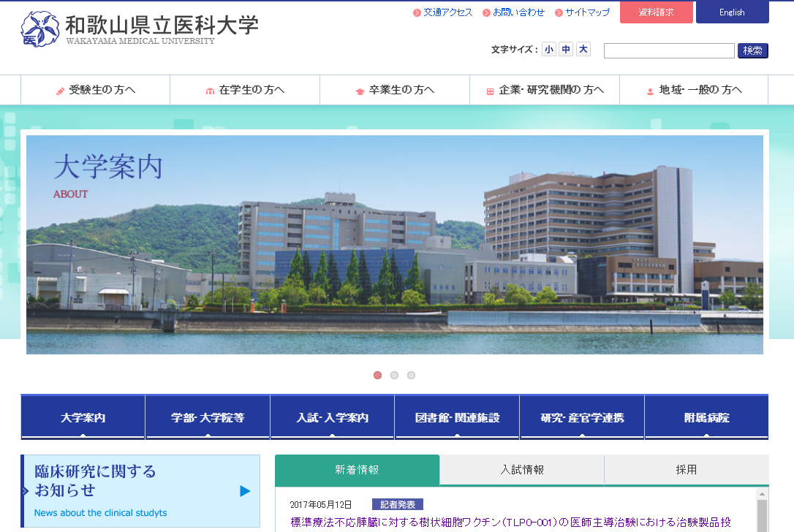The width and height of the screenshot is (794, 532).
Task: Click the news list scrollbar up arrow
Action: pyautogui.click(x=762, y=493)
